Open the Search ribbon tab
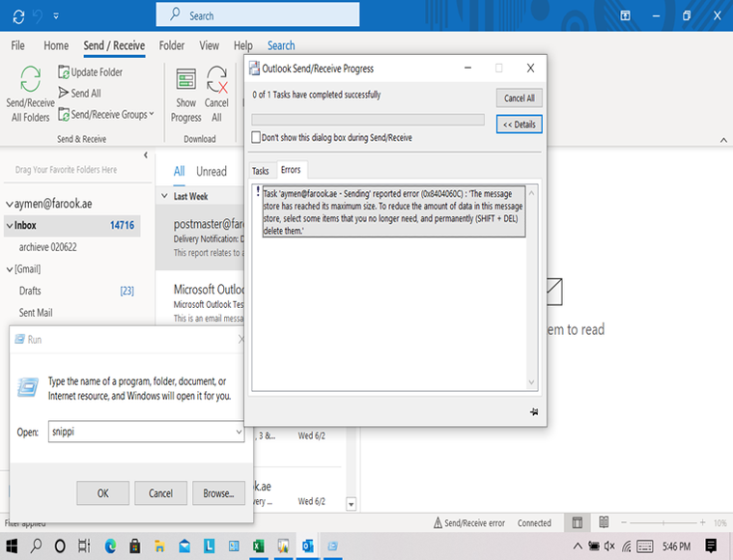 click(x=281, y=45)
